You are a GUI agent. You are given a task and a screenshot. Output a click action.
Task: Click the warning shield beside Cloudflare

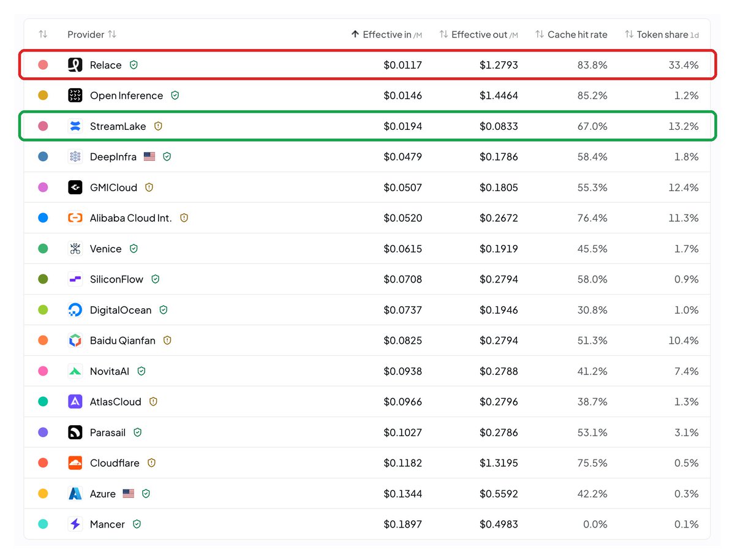(x=151, y=463)
